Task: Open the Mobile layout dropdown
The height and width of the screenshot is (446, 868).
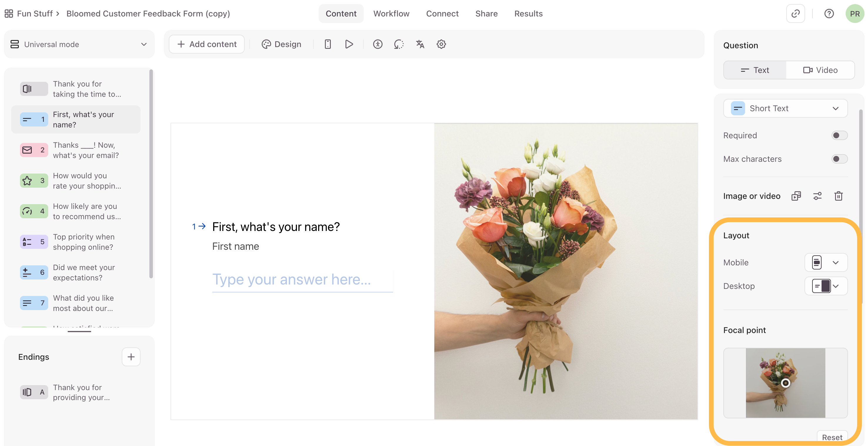Action: [826, 262]
